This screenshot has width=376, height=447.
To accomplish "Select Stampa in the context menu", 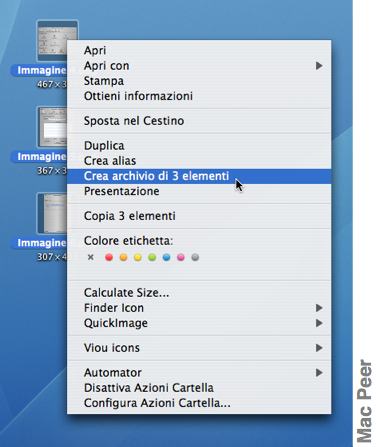I will coord(199,81).
